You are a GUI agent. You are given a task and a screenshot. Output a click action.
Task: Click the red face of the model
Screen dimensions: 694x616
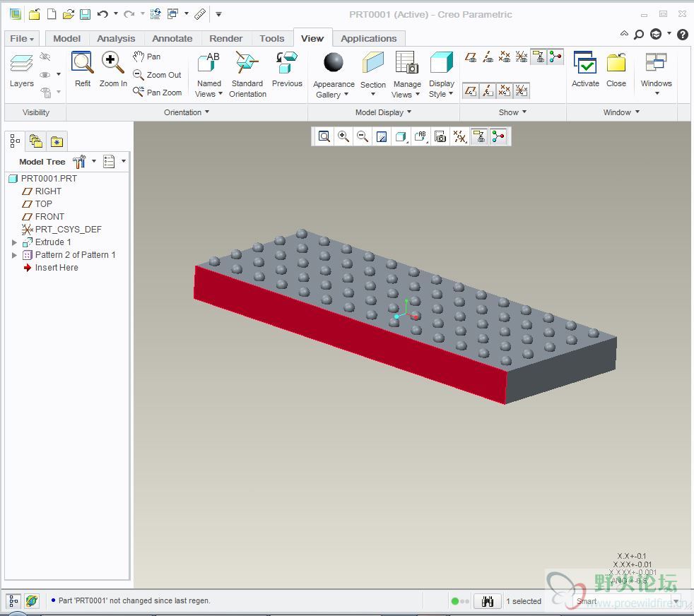(350, 334)
